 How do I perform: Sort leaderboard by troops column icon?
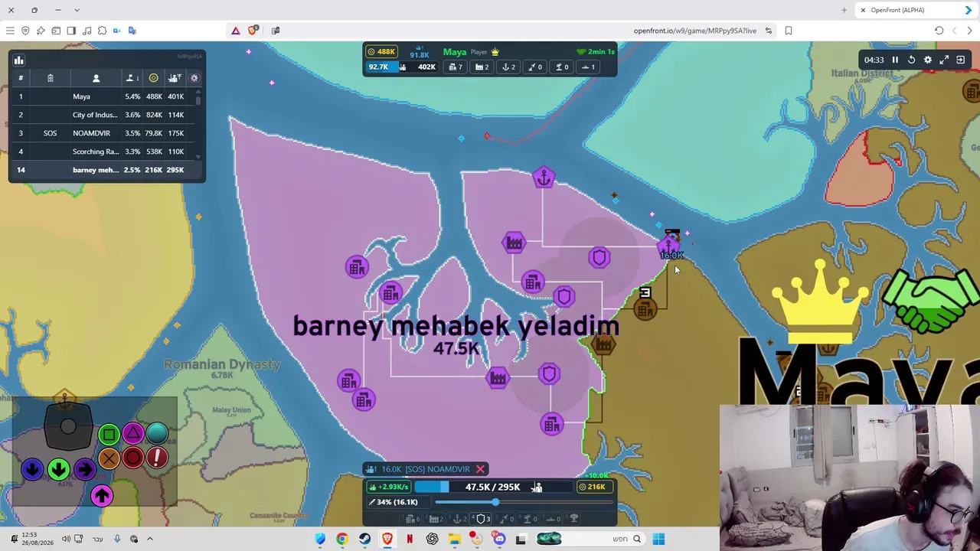pos(175,78)
